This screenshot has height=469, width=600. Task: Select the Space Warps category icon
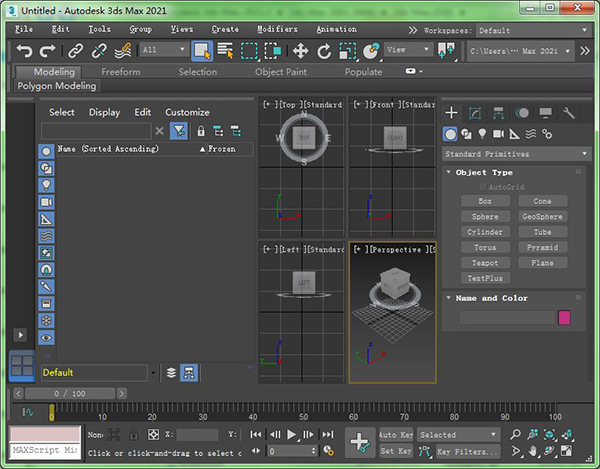pyautogui.click(x=531, y=134)
